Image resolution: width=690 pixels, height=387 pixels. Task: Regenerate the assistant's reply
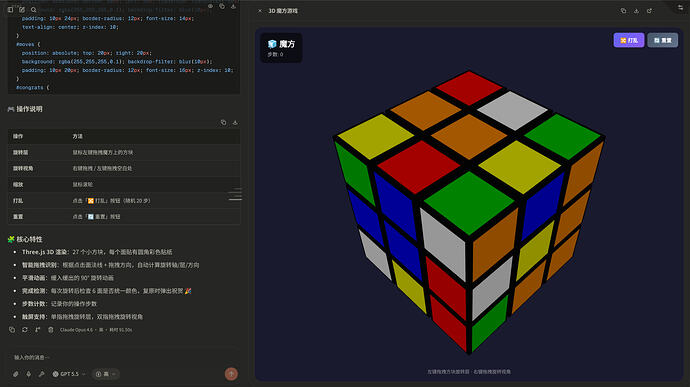click(x=25, y=329)
